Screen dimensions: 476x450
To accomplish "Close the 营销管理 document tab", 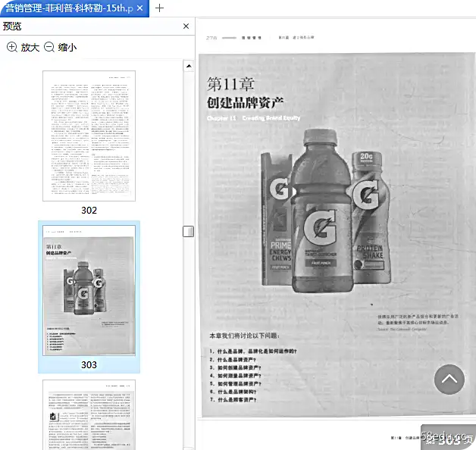I will pos(140,8).
